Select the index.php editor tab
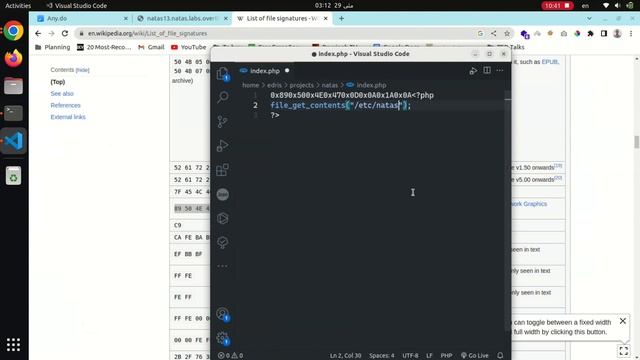The width and height of the screenshot is (640, 360). [265, 71]
